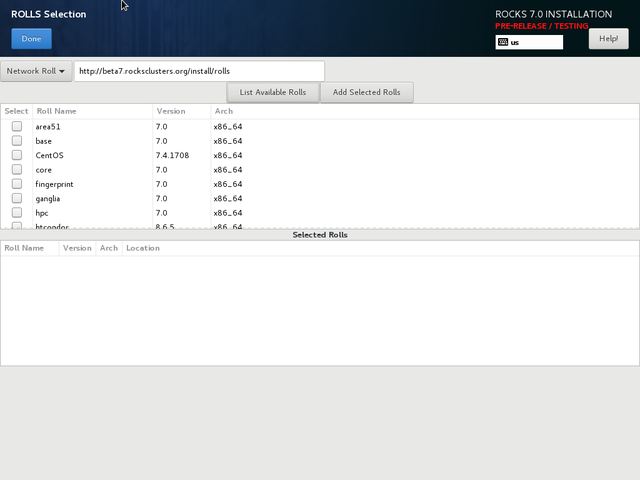The width and height of the screenshot is (640, 480).
Task: Select the CentOS roll checkbox
Action: pos(17,156)
